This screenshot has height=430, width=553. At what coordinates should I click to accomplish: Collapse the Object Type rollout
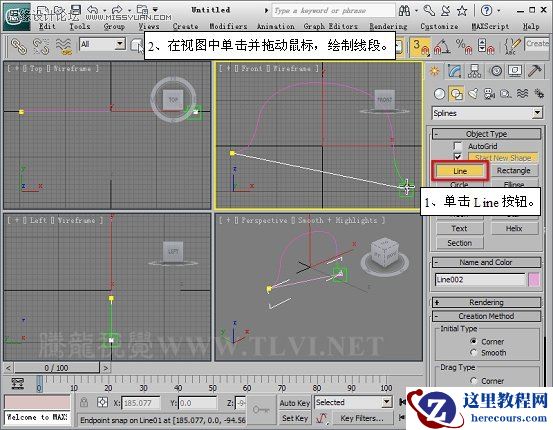point(487,134)
